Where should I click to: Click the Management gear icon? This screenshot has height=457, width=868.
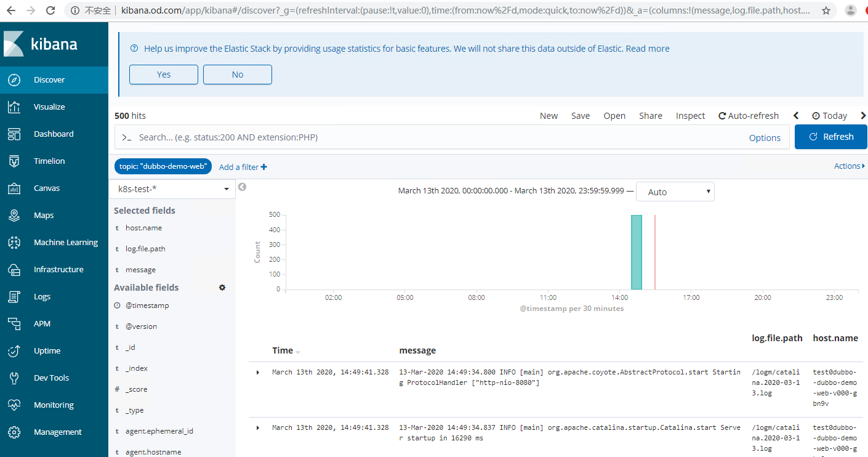point(14,432)
